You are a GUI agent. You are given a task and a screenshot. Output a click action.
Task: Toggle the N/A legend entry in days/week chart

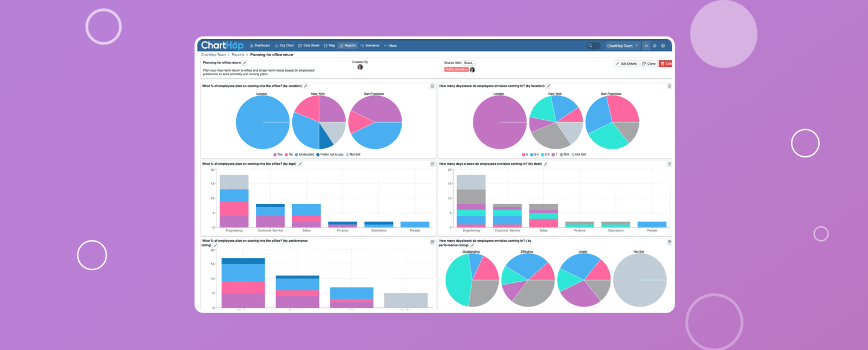[564, 154]
